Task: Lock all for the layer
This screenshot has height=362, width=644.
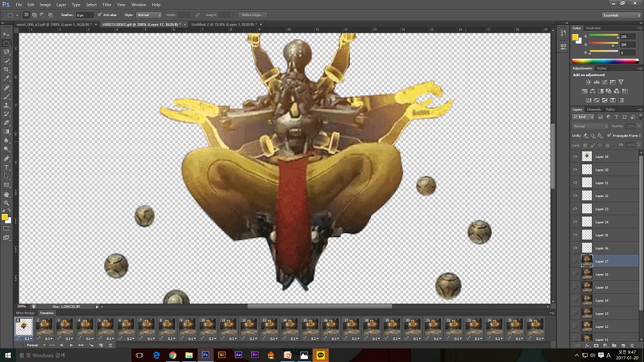Action: click(x=607, y=145)
